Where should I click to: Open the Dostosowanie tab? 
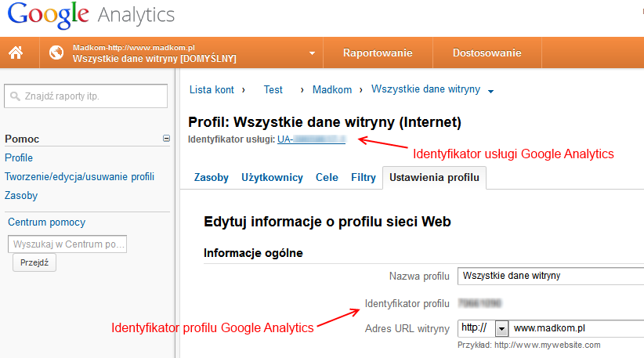click(487, 52)
